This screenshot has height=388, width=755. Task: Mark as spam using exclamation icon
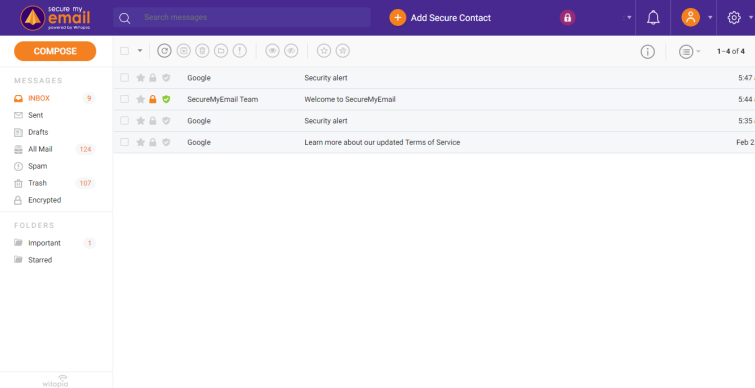click(x=240, y=51)
